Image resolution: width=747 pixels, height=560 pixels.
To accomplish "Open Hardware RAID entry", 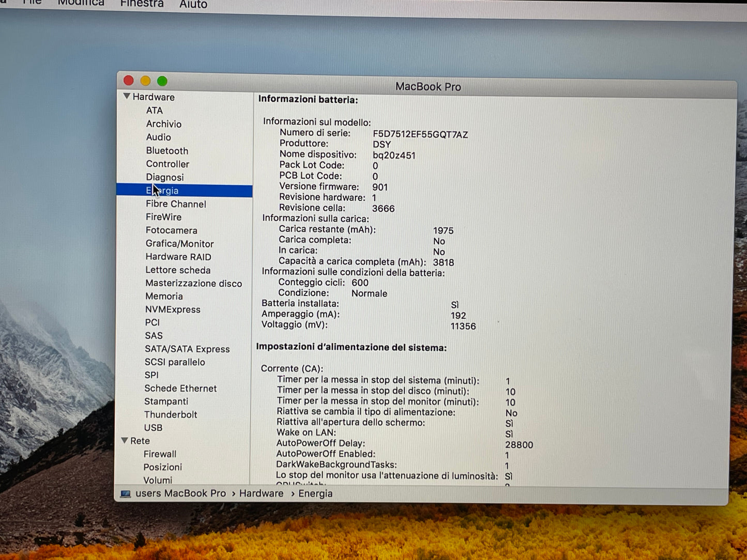I will click(178, 257).
